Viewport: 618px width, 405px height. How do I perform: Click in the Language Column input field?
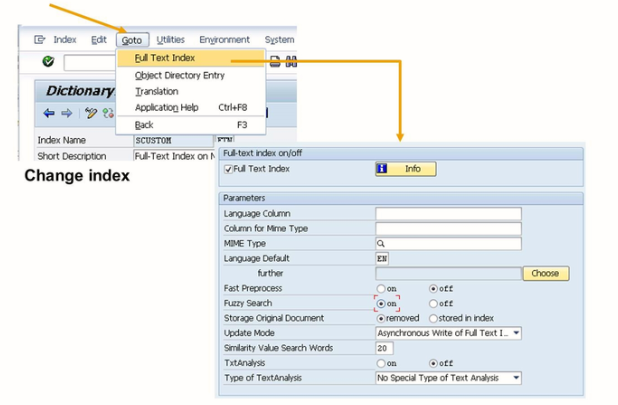[x=448, y=214]
